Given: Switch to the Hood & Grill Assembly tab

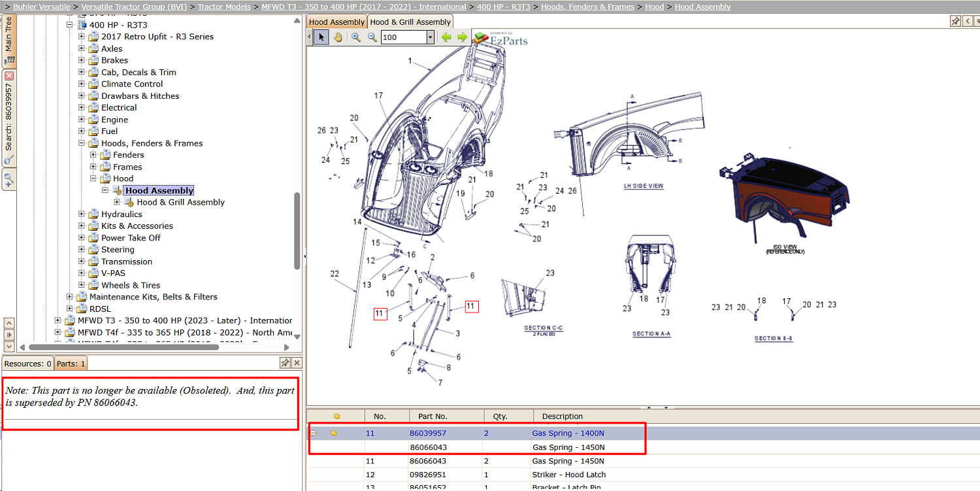Looking at the screenshot, I should [410, 22].
